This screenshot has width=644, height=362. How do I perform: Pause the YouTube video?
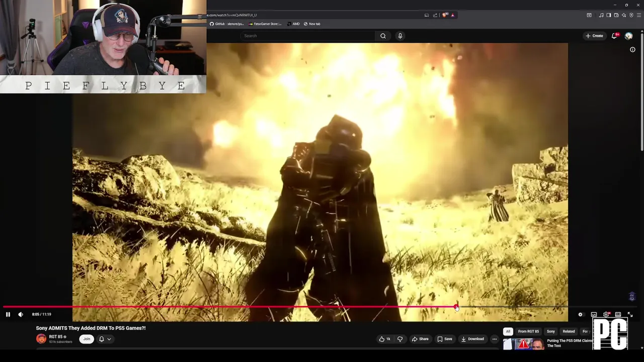tap(8, 314)
